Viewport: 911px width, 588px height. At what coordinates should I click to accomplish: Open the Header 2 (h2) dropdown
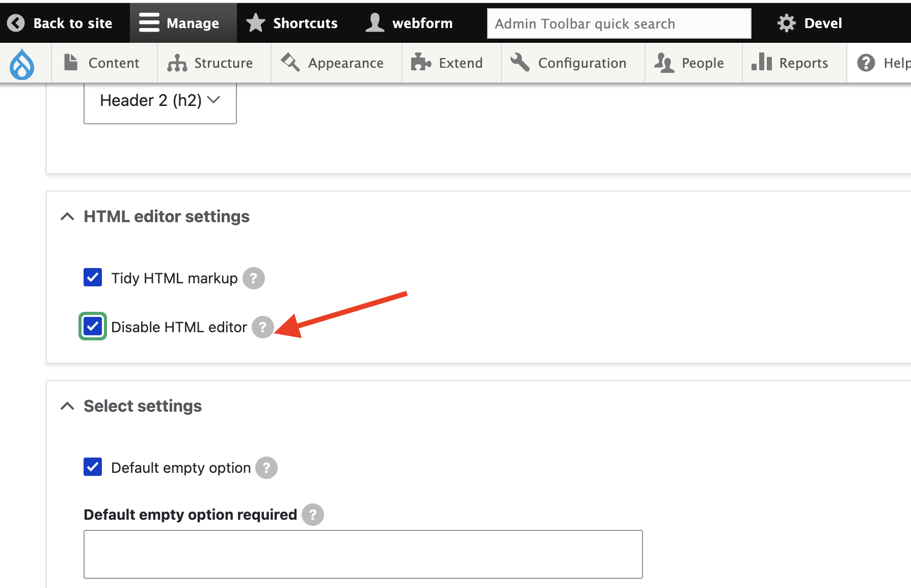160,102
